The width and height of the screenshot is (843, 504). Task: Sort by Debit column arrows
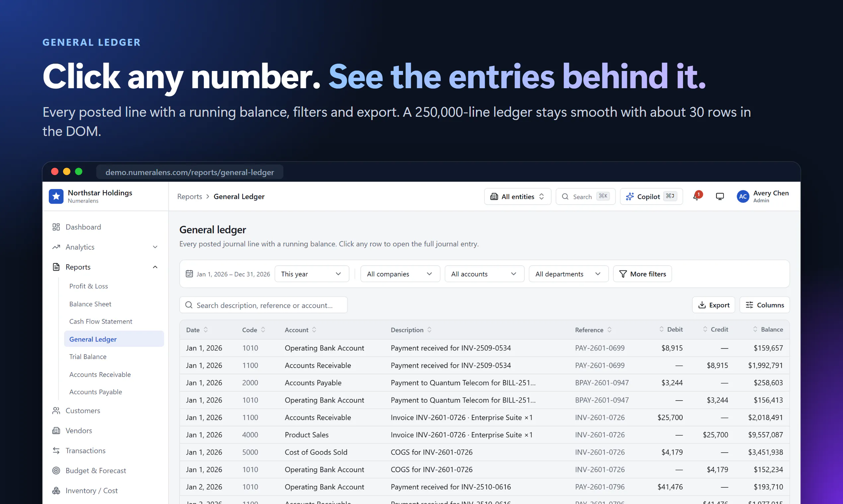[661, 329]
